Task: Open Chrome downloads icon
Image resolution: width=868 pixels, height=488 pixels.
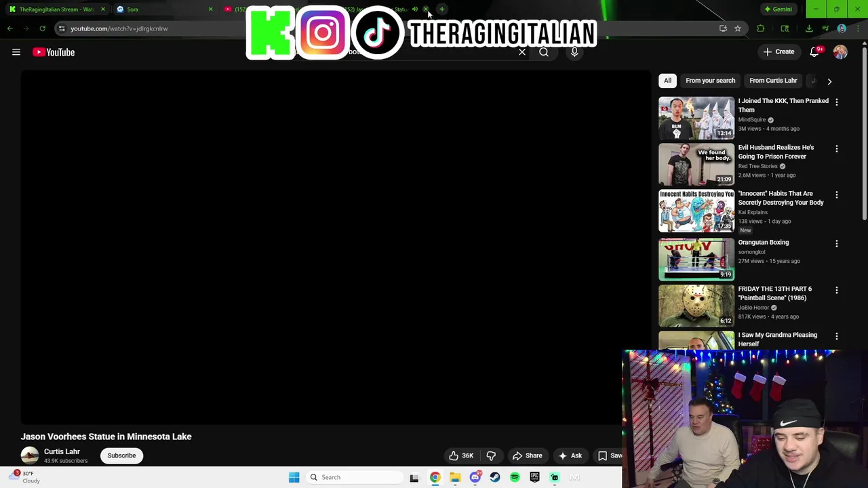Action: [x=809, y=28]
